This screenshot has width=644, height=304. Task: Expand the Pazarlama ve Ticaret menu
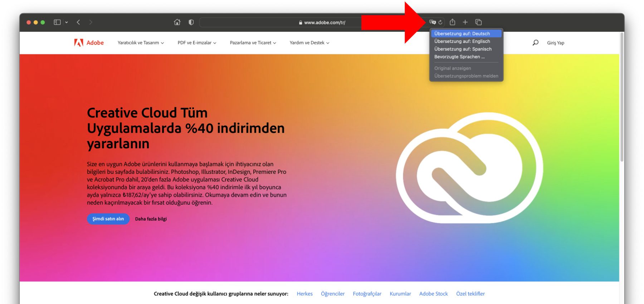pos(253,43)
